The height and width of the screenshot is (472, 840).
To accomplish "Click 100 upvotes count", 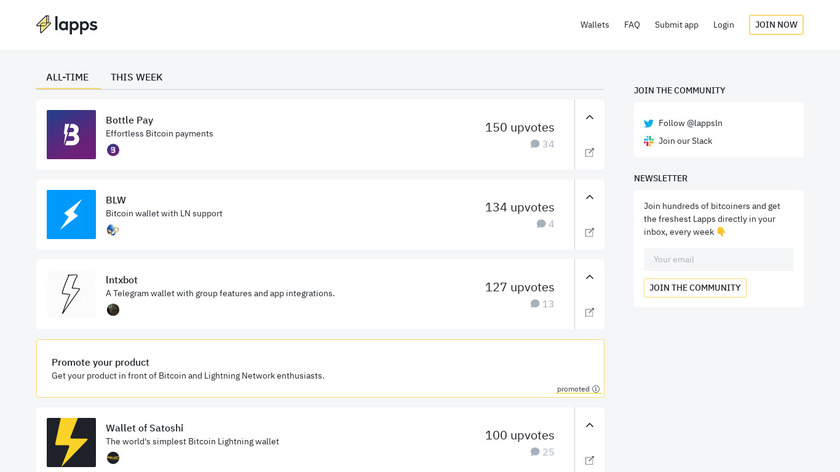I will [520, 436].
